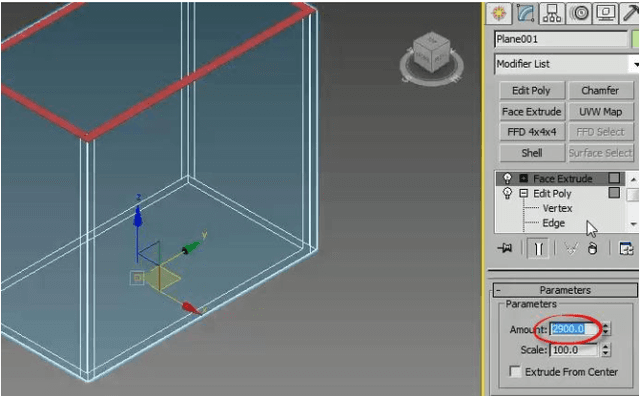This screenshot has width=640, height=396.
Task: Click the Amount spinner arrows
Action: [x=606, y=329]
